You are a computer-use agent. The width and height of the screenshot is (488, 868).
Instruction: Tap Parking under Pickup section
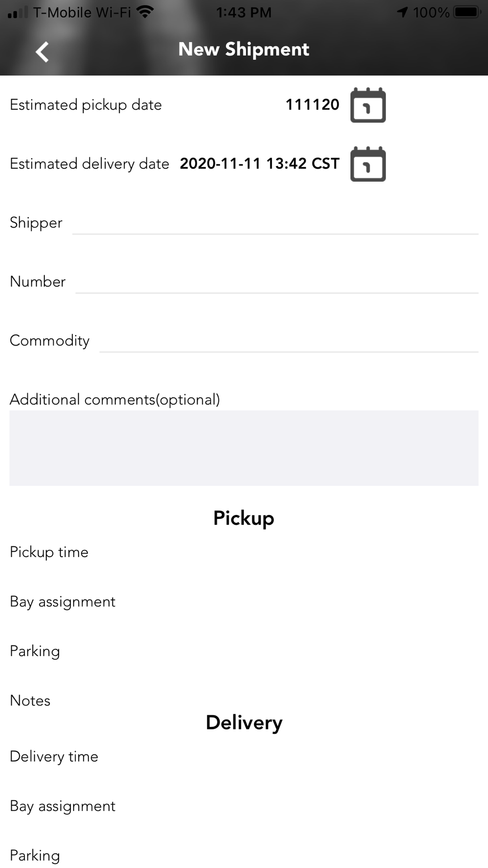tap(35, 651)
